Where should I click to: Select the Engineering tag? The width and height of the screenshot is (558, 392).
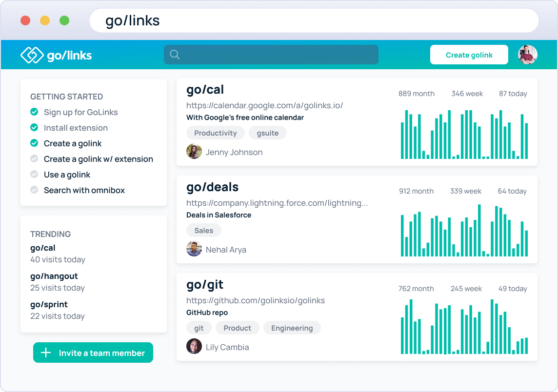click(292, 328)
